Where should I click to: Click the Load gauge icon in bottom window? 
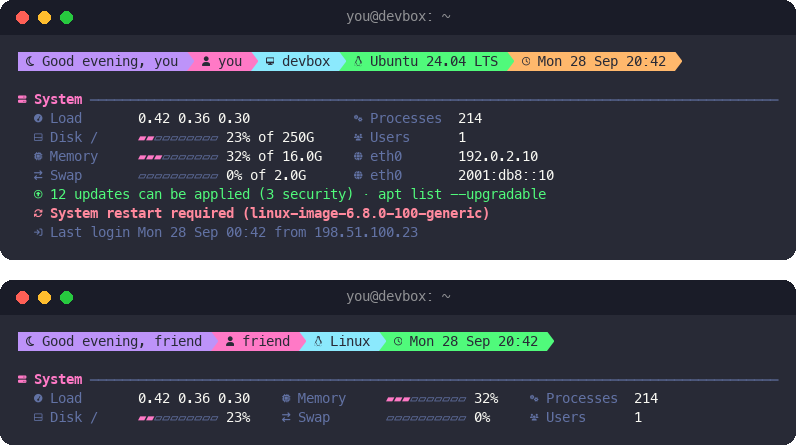pos(38,398)
